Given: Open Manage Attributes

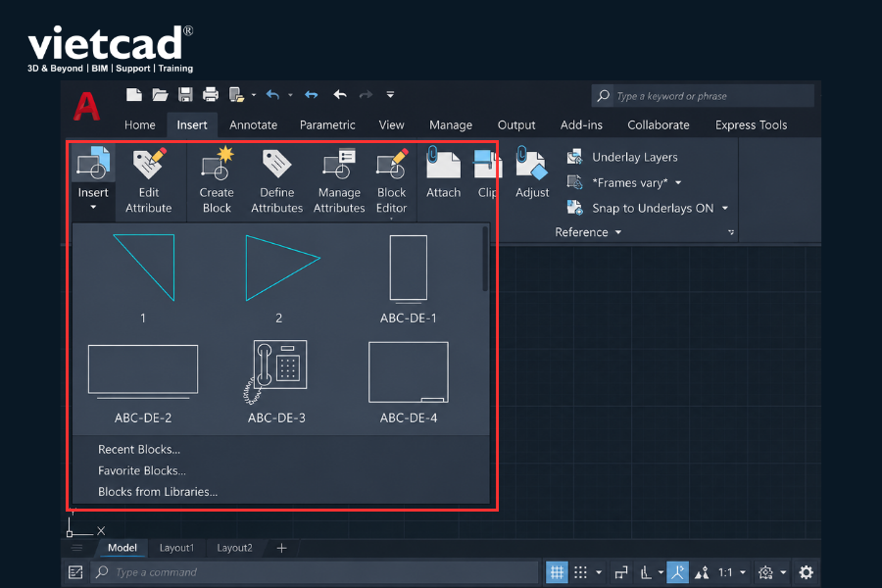Looking at the screenshot, I should point(339,180).
